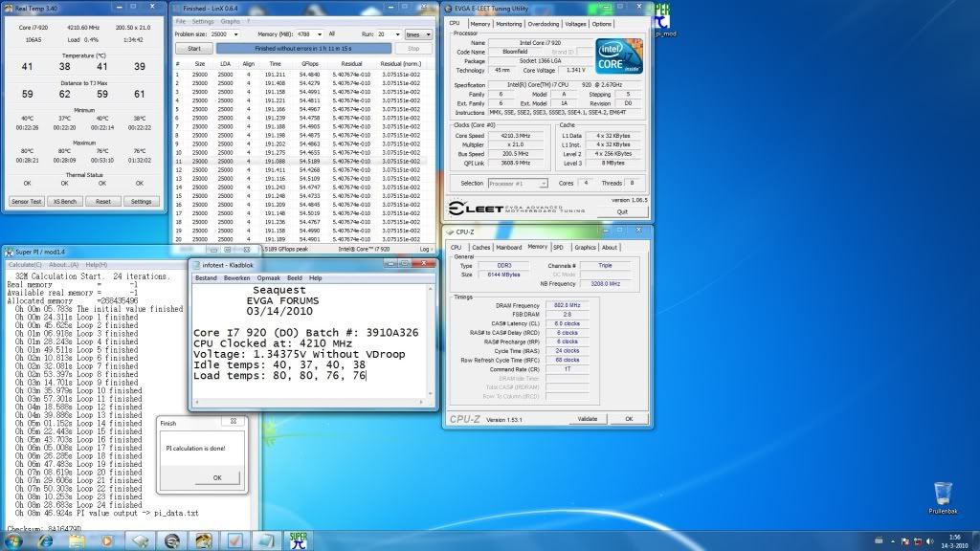This screenshot has width=980, height=551.
Task: Open the Windows Start menu orb
Action: click(12, 540)
